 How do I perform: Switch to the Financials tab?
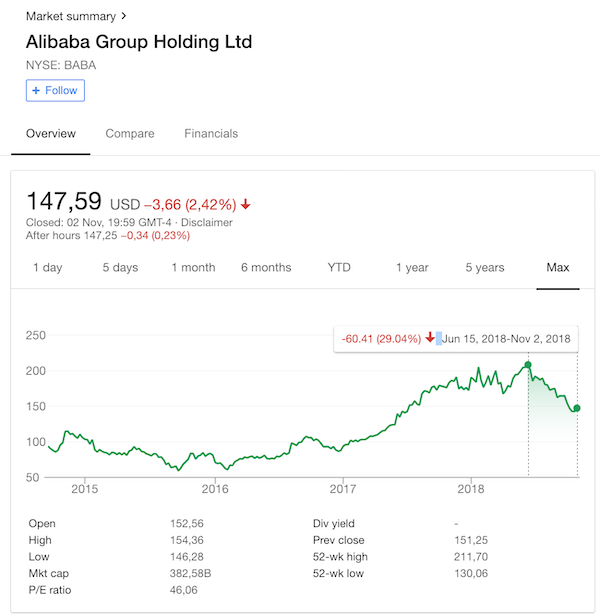(x=211, y=134)
